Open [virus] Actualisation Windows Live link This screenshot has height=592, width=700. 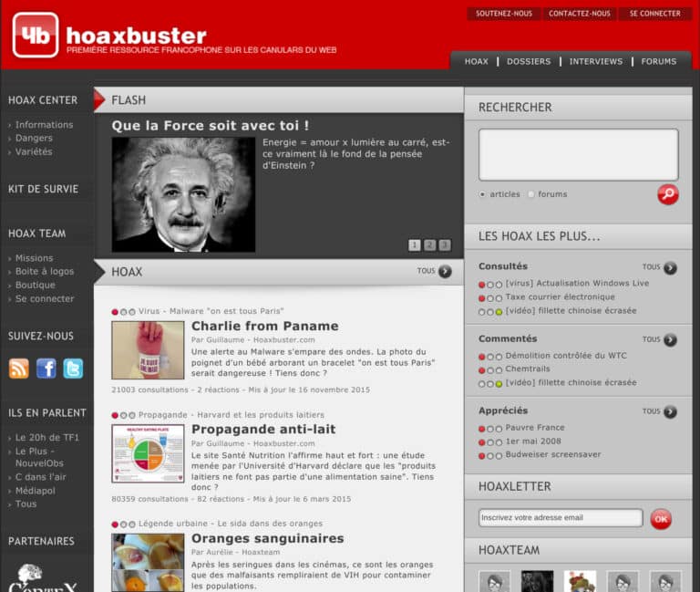click(577, 284)
